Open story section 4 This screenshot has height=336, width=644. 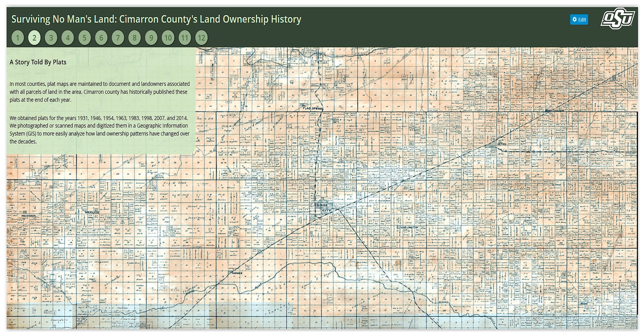pos(68,38)
